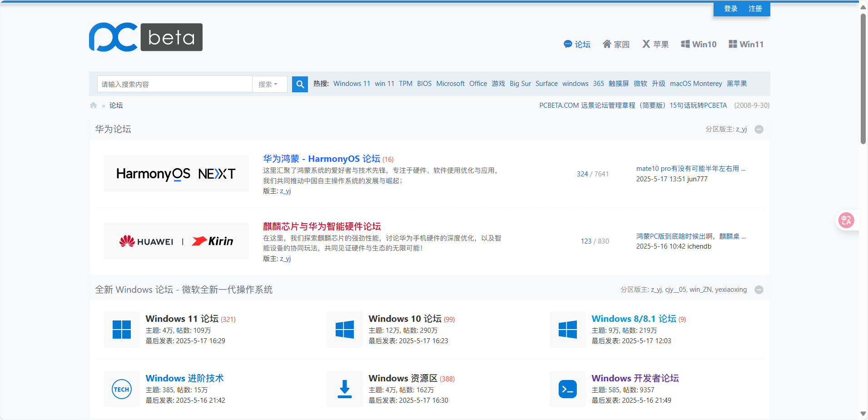This screenshot has height=420, width=868.
Task: Click the page vertical scrollbar thumb
Action: [x=863, y=78]
